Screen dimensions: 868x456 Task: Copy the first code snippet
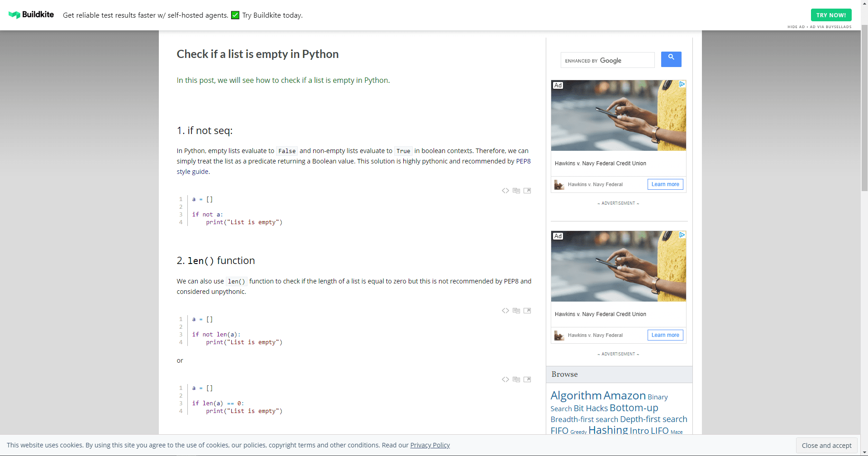516,191
